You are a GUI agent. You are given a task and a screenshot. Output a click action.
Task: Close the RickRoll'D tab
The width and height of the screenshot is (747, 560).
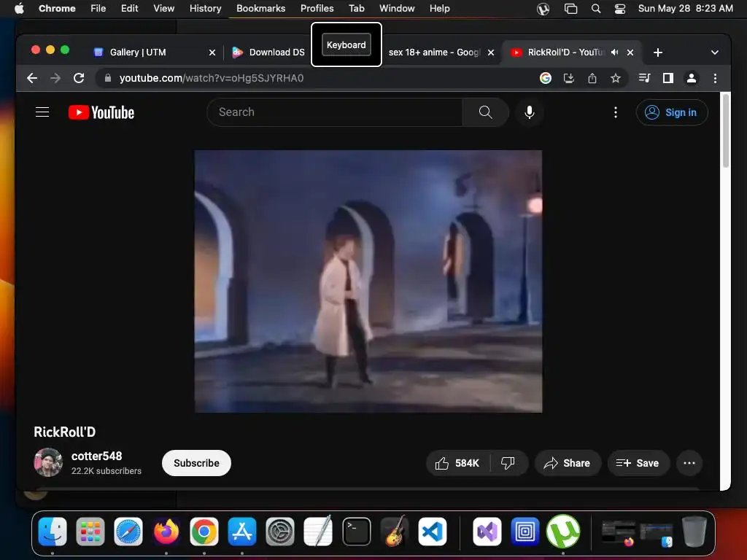pyautogui.click(x=630, y=52)
